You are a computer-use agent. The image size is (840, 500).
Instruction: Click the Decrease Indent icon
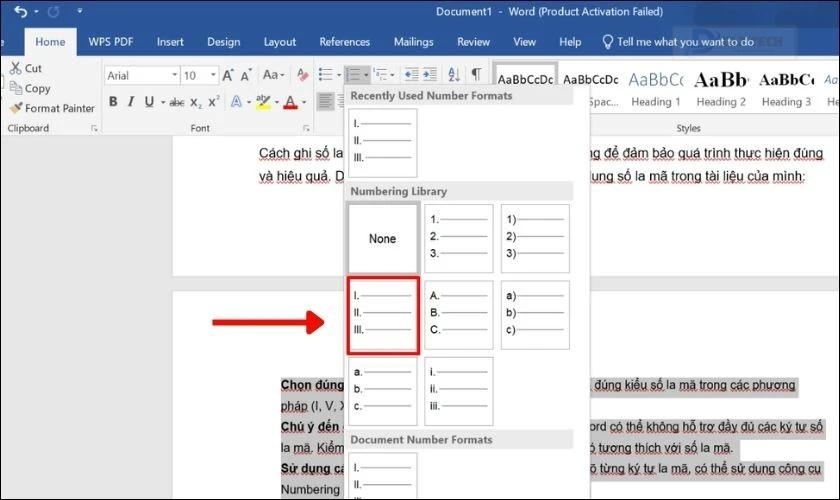pos(411,74)
